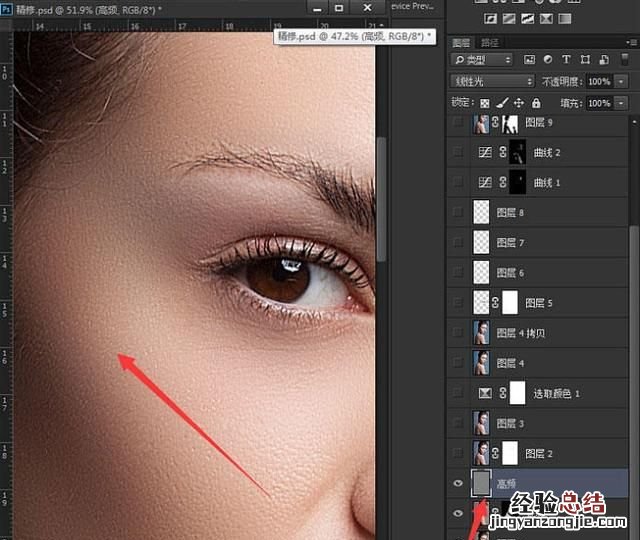Image resolution: width=640 pixels, height=540 pixels.
Task: Select the 图层 4 拷贝 layer
Action: pyautogui.click(x=540, y=334)
